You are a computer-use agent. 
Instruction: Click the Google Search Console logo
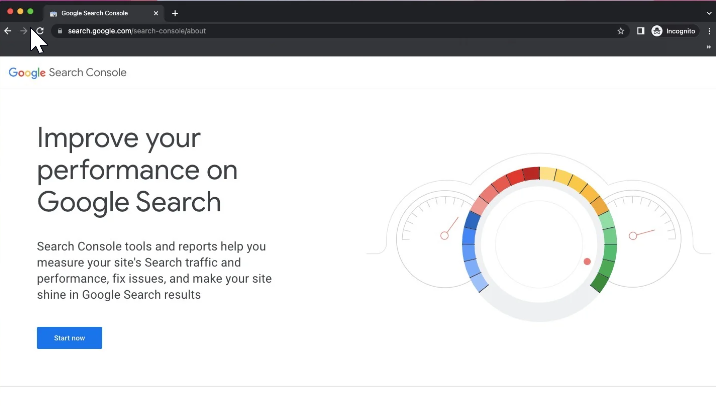67,73
